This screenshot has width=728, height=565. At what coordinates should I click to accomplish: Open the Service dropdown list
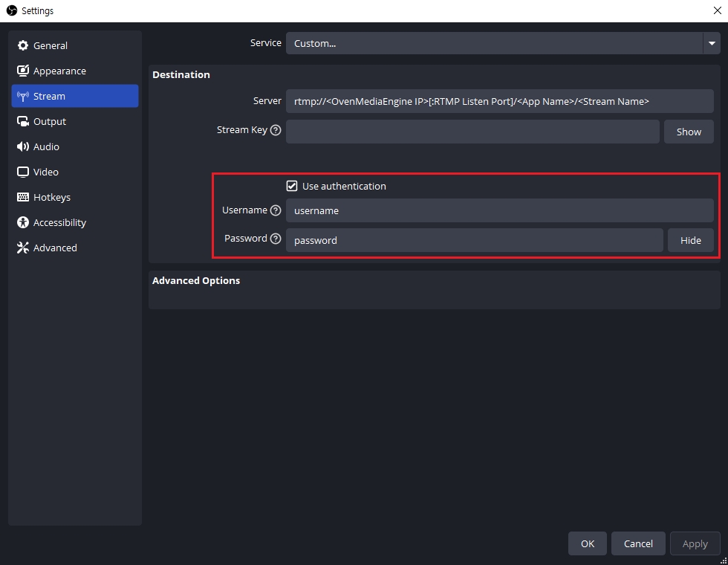click(x=711, y=43)
